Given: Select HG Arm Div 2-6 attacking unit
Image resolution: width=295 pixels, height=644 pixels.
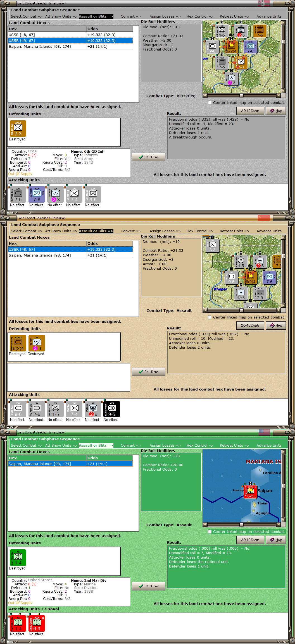Looking at the screenshot, I should (x=37, y=409).
